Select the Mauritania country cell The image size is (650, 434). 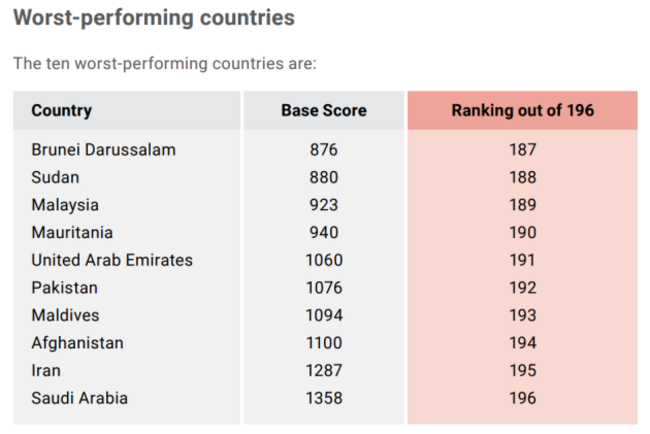73,232
